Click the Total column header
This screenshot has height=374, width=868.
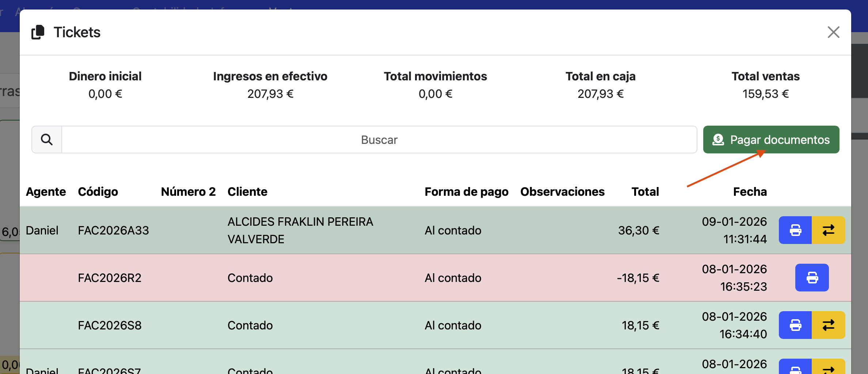tap(645, 191)
